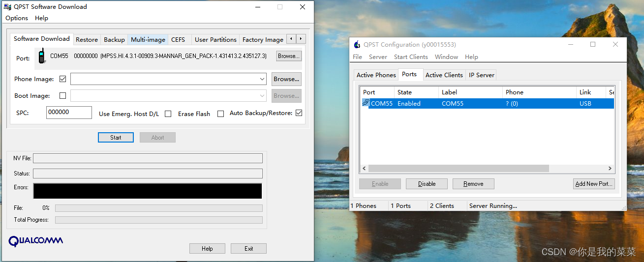Click the Status field
Viewport: 644px width, 262px height.
(x=148, y=174)
